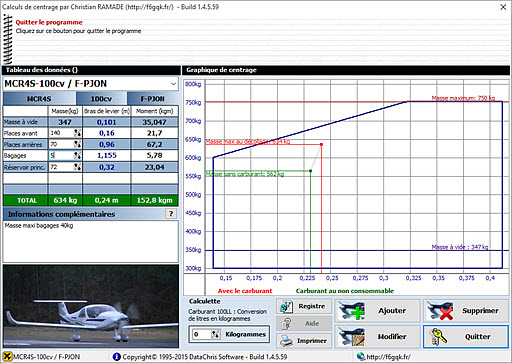This screenshot has width=512, height=363.
Task: Click the plane with green plus icon
Action: click(352, 311)
